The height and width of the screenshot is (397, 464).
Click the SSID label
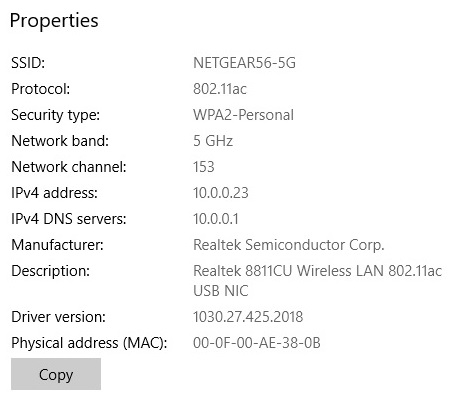coord(28,63)
